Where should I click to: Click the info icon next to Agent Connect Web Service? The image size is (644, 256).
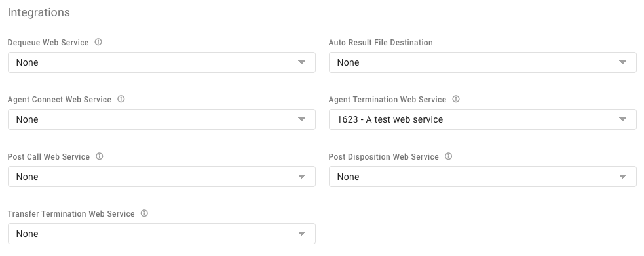121,99
